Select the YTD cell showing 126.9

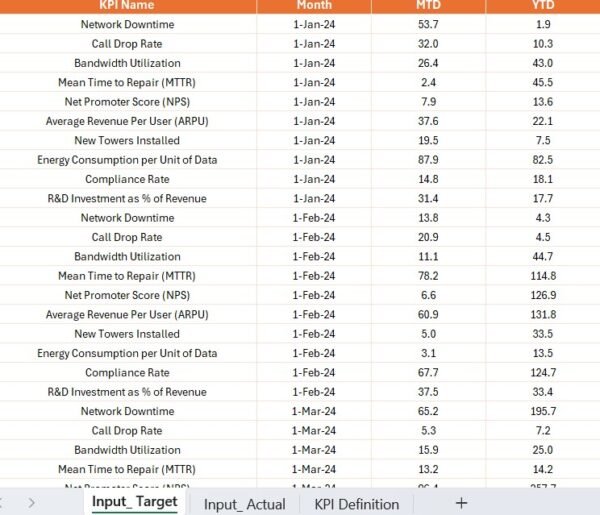[543, 295]
